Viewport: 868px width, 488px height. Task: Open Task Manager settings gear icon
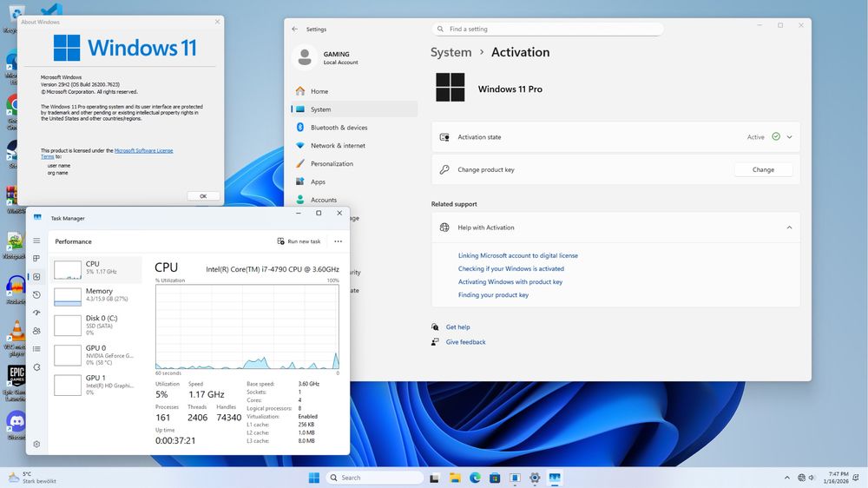click(x=36, y=444)
